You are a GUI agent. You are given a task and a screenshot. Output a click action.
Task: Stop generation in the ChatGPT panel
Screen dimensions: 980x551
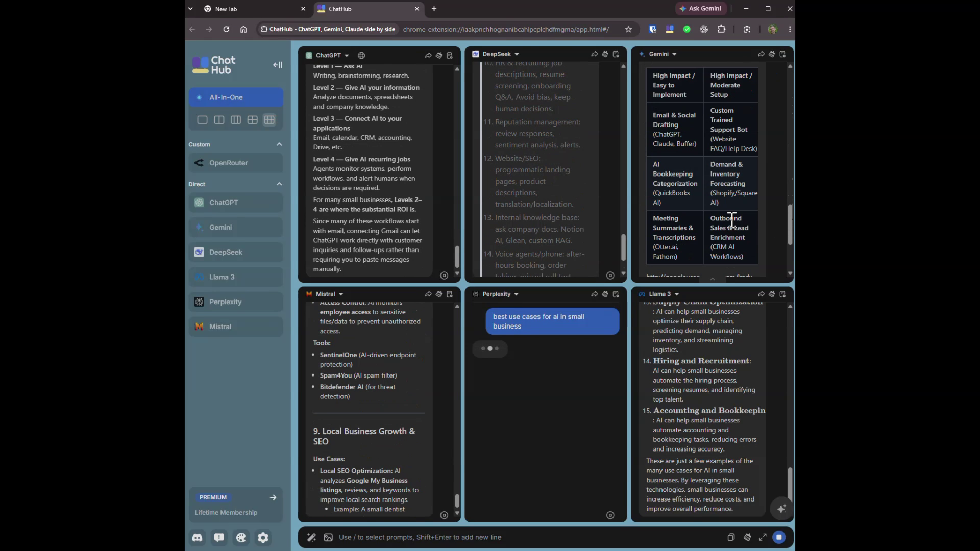point(444,275)
